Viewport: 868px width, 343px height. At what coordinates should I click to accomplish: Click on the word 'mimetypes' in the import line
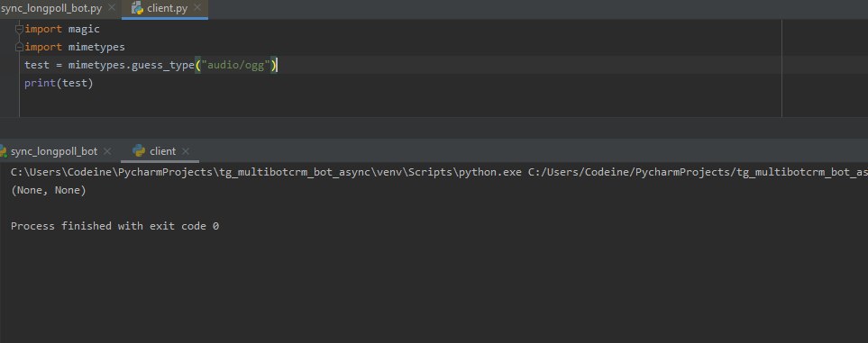(x=96, y=47)
